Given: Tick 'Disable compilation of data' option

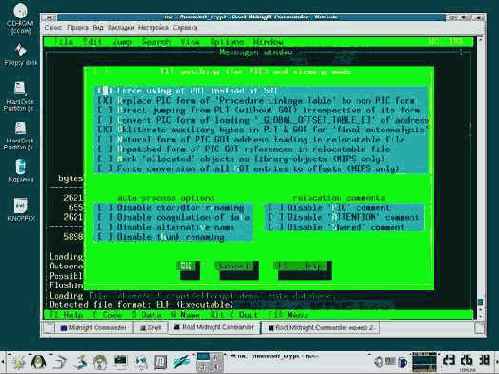Looking at the screenshot, I should pyautogui.click(x=105, y=218).
